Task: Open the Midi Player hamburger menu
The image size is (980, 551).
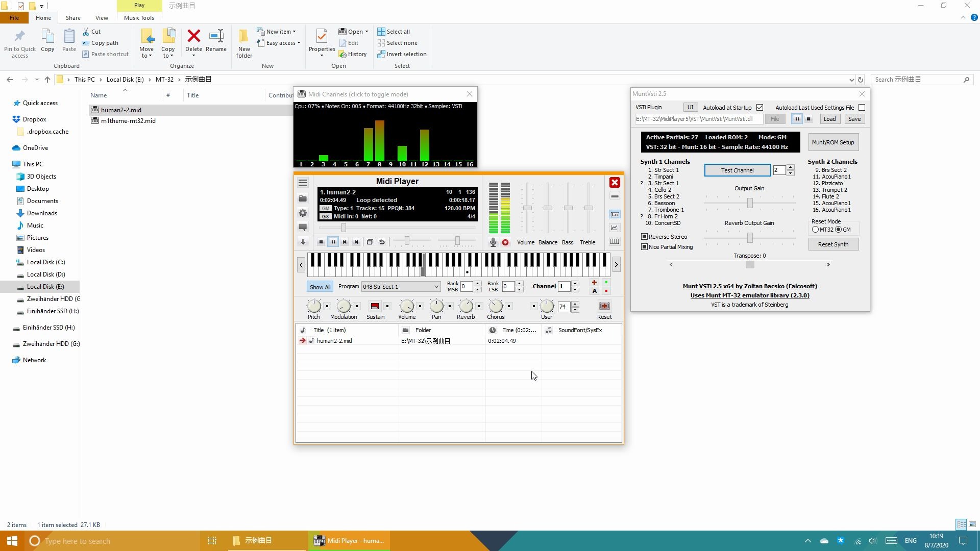Action: pyautogui.click(x=303, y=183)
